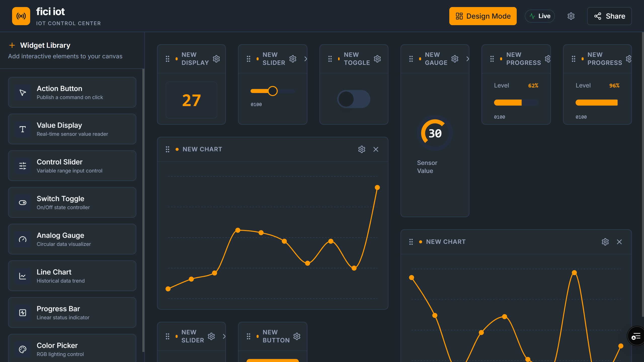Expand the top NEW SLIDER widget chevron

coord(305,59)
